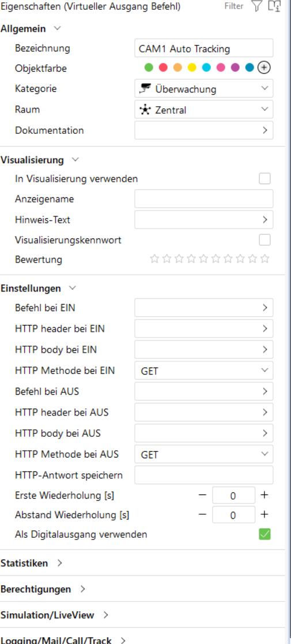Open Dokumentation editor arrow
Viewport: 291px width, 644px height.
tap(264, 130)
